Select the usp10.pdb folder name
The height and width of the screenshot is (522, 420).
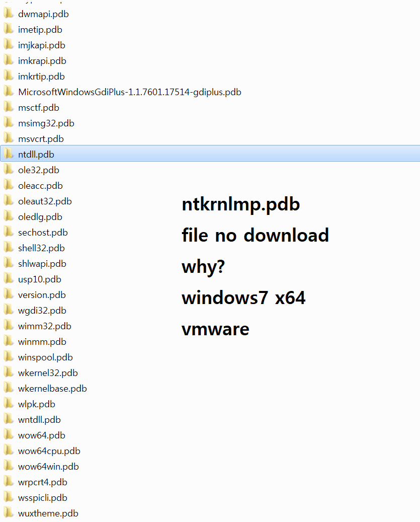point(40,280)
